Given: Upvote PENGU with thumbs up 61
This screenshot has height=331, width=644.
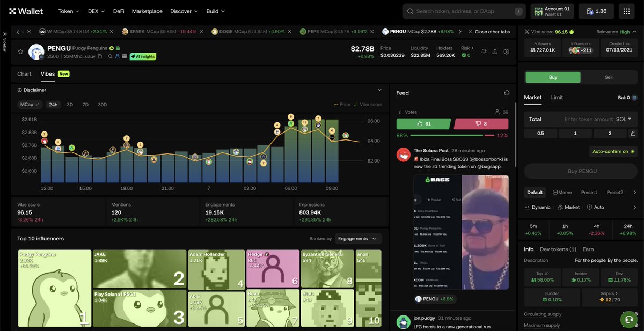Looking at the screenshot, I should click(x=424, y=124).
